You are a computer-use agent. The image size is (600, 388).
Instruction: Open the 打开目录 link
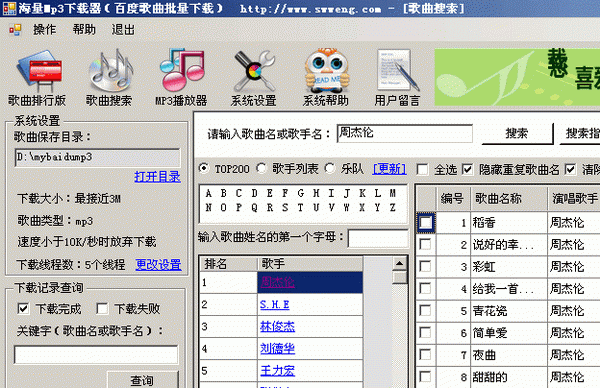157,176
